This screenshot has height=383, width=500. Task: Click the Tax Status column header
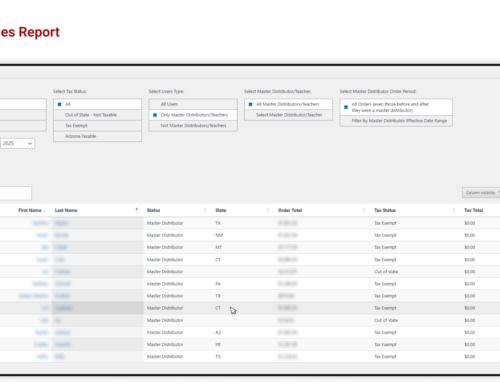click(385, 210)
